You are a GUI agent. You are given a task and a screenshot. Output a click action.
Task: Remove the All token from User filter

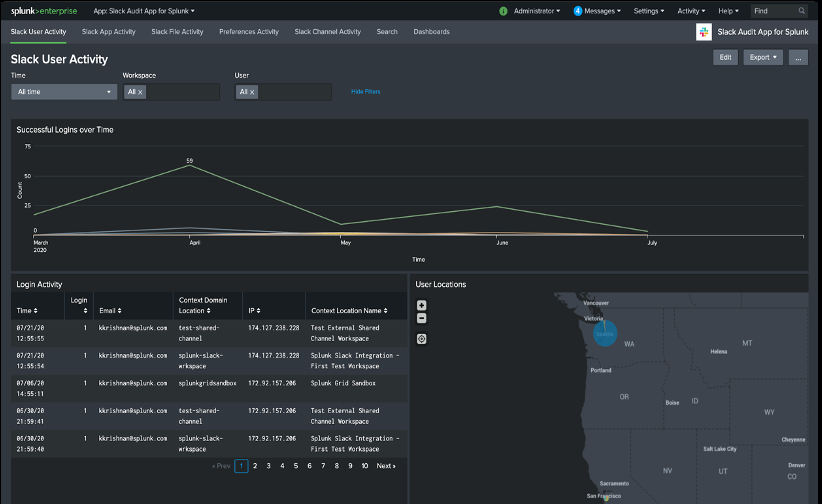tap(252, 92)
